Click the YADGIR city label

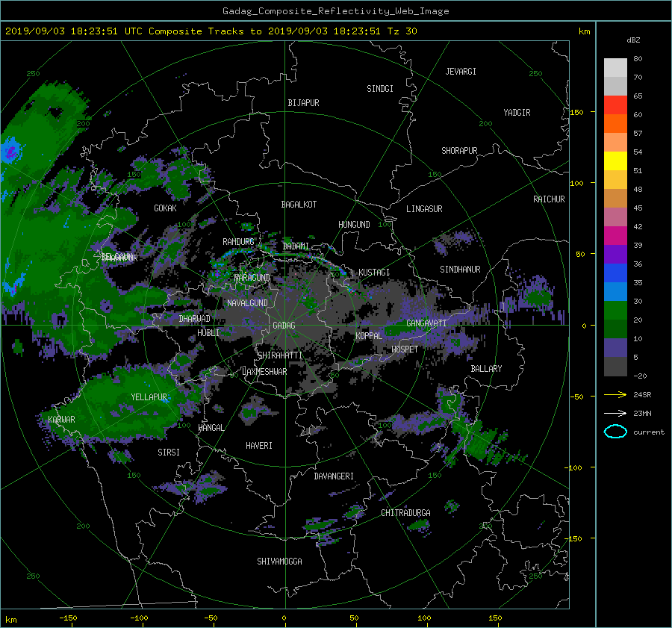tap(517, 113)
